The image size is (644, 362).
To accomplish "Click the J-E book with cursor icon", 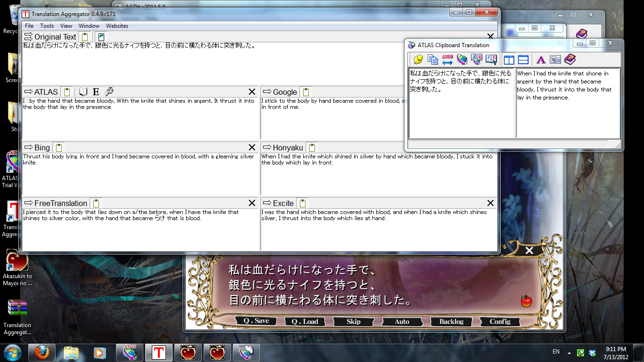I will coord(491,59).
